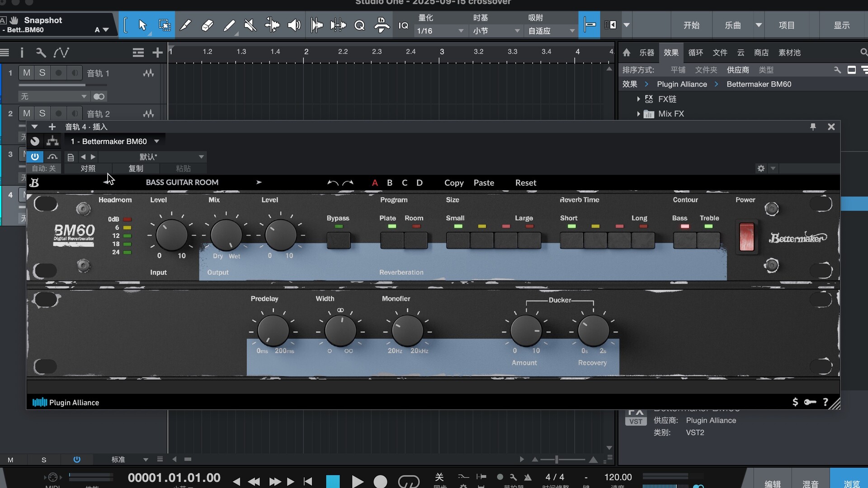Select the Range tool
Screen dimensions: 868x488
point(165,25)
